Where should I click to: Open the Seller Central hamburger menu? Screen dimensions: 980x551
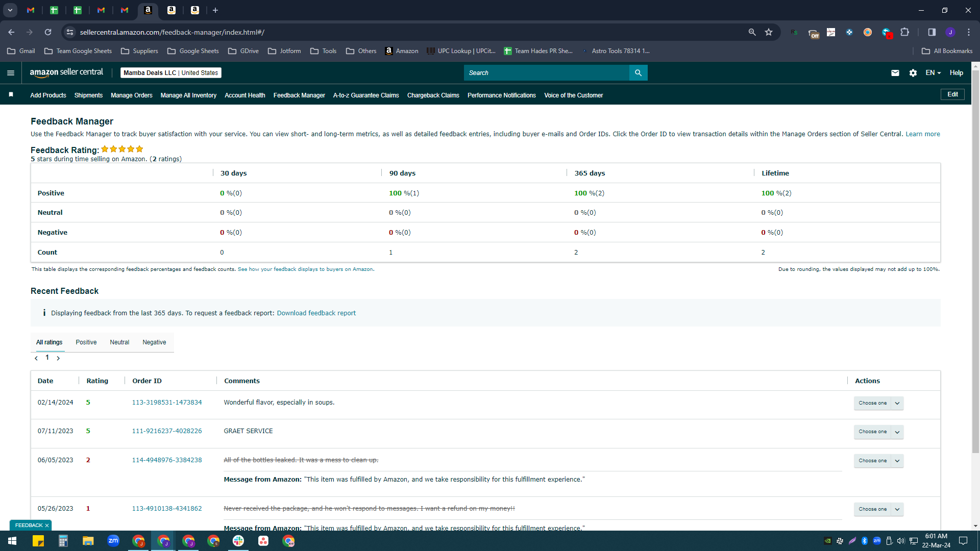pyautogui.click(x=11, y=73)
